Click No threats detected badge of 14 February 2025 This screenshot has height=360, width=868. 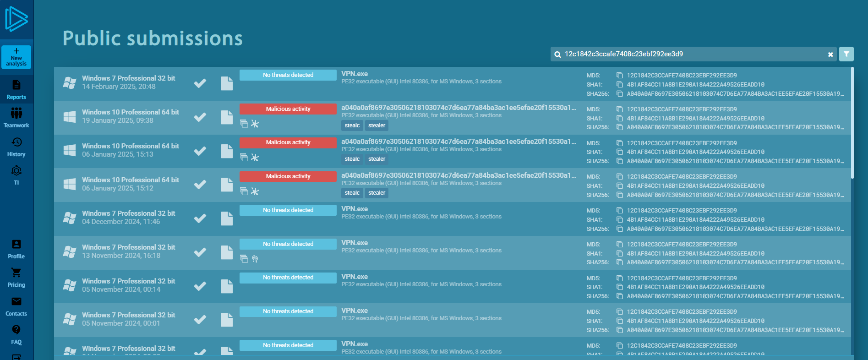288,75
